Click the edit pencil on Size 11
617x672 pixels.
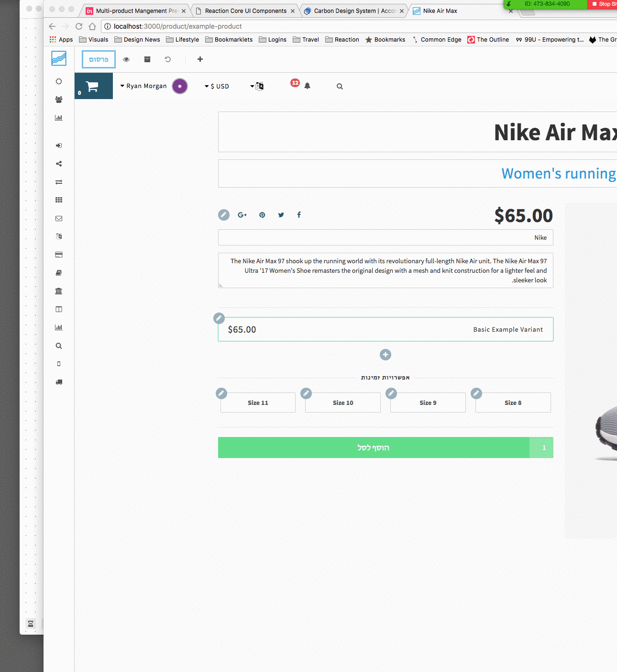[x=221, y=393]
